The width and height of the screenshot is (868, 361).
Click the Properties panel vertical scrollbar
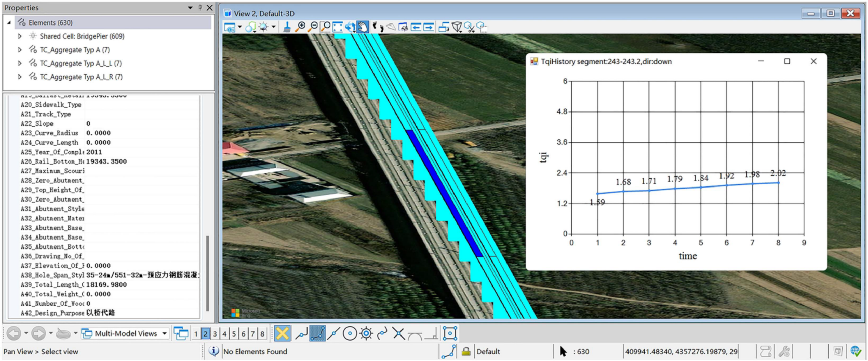[x=207, y=273]
